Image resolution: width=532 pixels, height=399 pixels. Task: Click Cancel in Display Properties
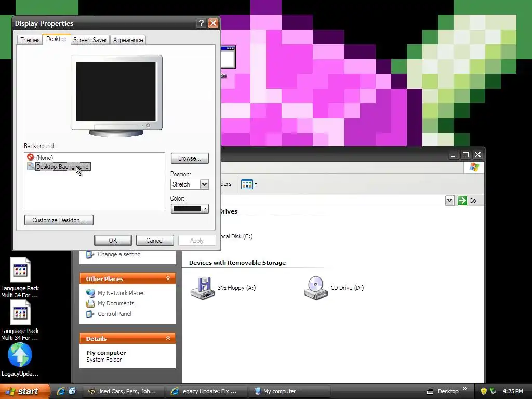(155, 240)
